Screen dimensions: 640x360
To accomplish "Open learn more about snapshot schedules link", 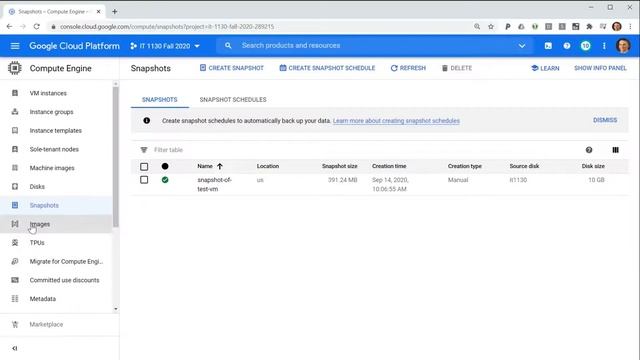I will (396, 121).
